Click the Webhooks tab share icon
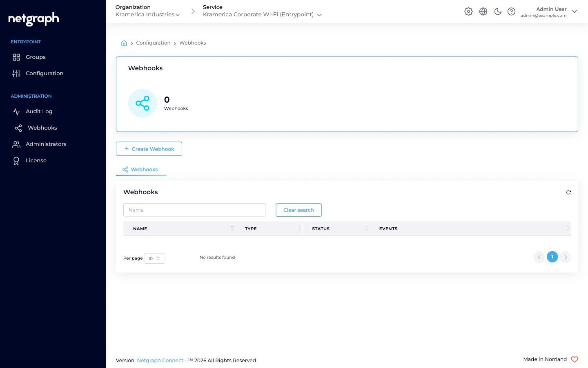This screenshot has height=368, width=588. (125, 170)
